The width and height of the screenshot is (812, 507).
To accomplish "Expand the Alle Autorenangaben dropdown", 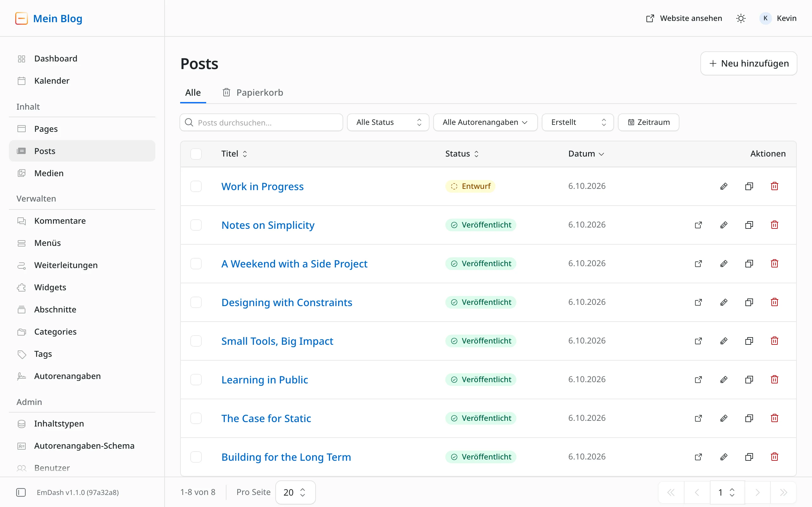I will [x=485, y=122].
